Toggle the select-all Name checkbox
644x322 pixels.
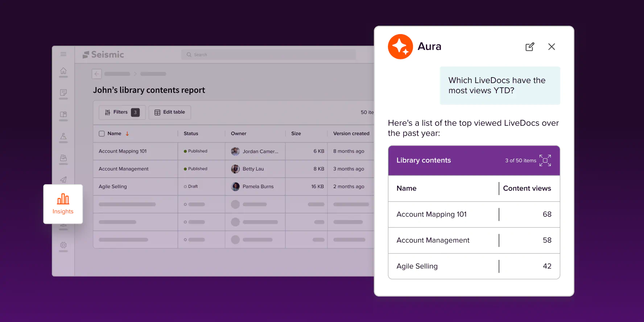[102, 133]
